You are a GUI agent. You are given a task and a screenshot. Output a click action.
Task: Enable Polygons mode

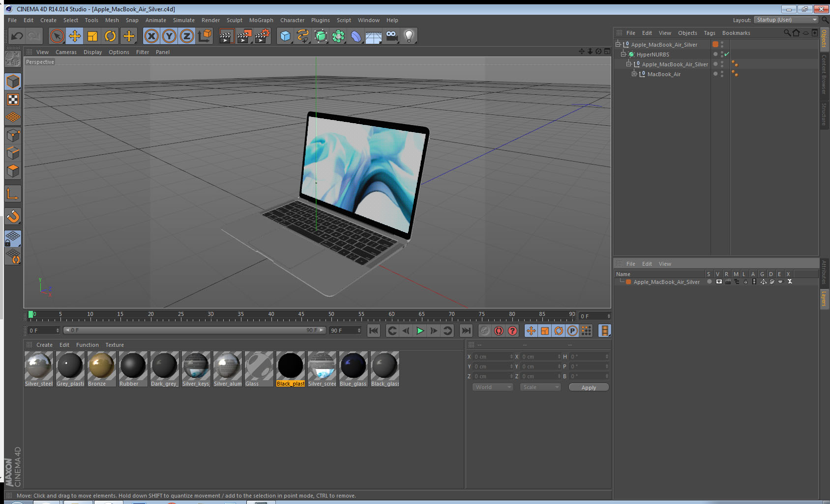(x=13, y=170)
